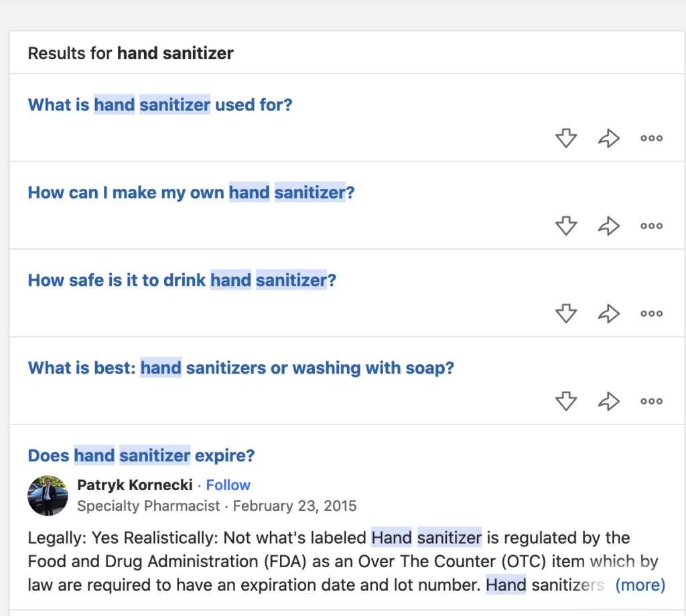The height and width of the screenshot is (616, 686).
Task: Follow Patryk Kornecki
Action: coord(228,485)
